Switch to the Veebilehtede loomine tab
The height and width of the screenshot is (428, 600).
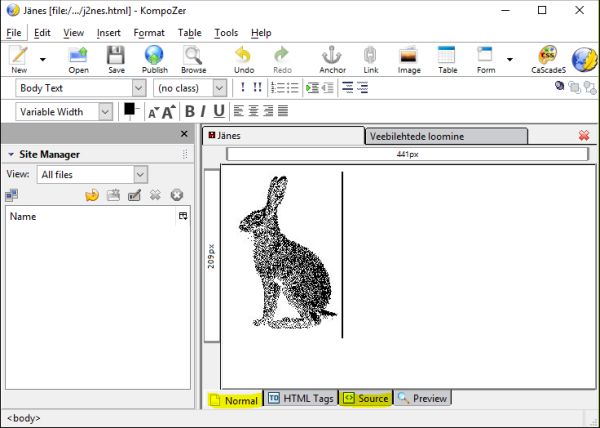coord(446,137)
